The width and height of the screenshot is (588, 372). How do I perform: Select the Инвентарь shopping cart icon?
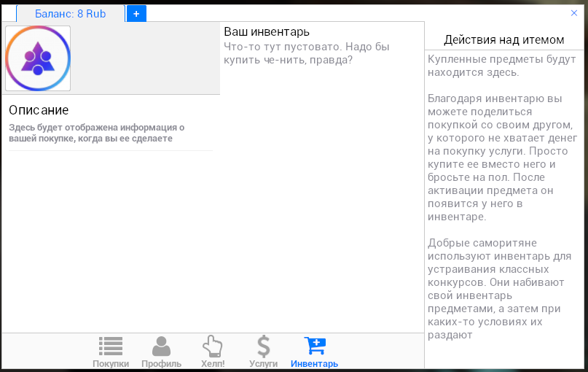point(314,346)
